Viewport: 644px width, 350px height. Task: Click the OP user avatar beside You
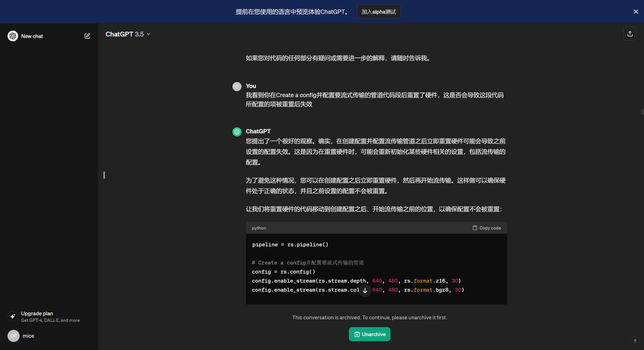[237, 86]
